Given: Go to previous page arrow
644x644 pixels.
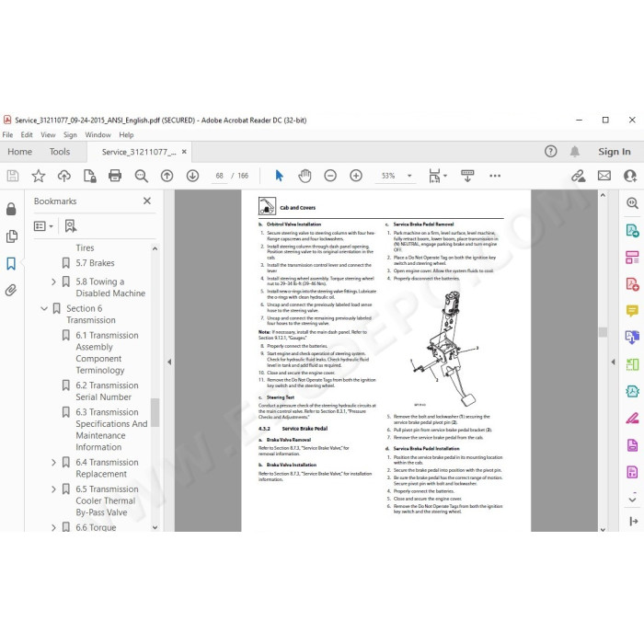Looking at the screenshot, I should pyautogui.click(x=167, y=176).
